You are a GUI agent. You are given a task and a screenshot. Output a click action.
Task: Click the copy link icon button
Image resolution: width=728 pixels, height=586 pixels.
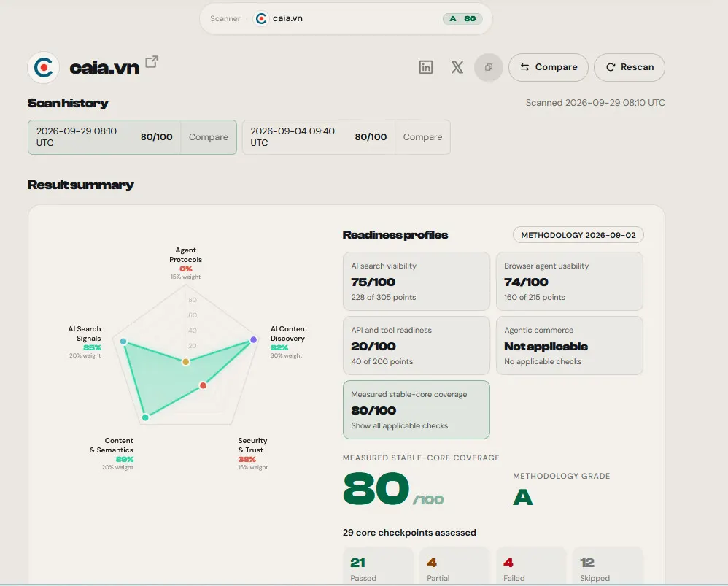(x=489, y=67)
